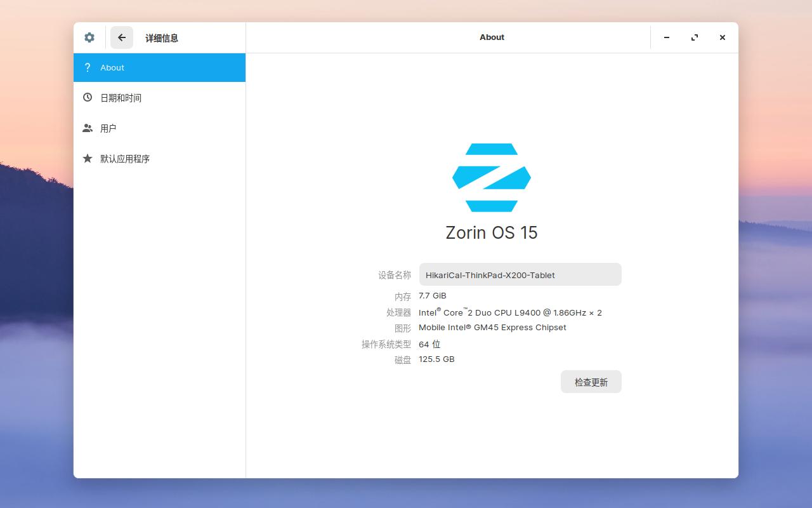The height and width of the screenshot is (508, 812).
Task: Click the star icon beside 默认应用程序
Action: pyautogui.click(x=88, y=159)
